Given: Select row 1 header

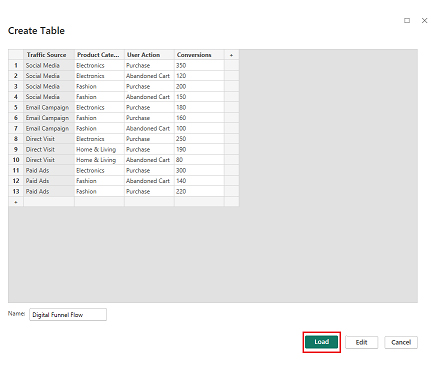Looking at the screenshot, I should pyautogui.click(x=16, y=66).
